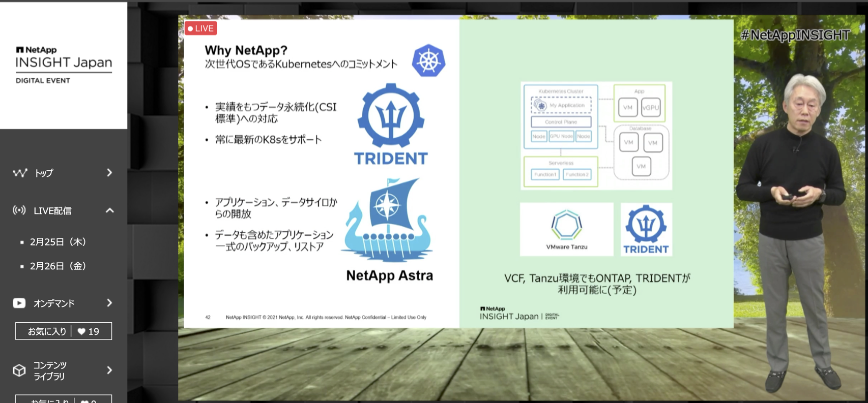The height and width of the screenshot is (403, 868).
Task: Click the 'VCF, Tanzu環境でもONTAP' caption text
Action: (x=597, y=284)
